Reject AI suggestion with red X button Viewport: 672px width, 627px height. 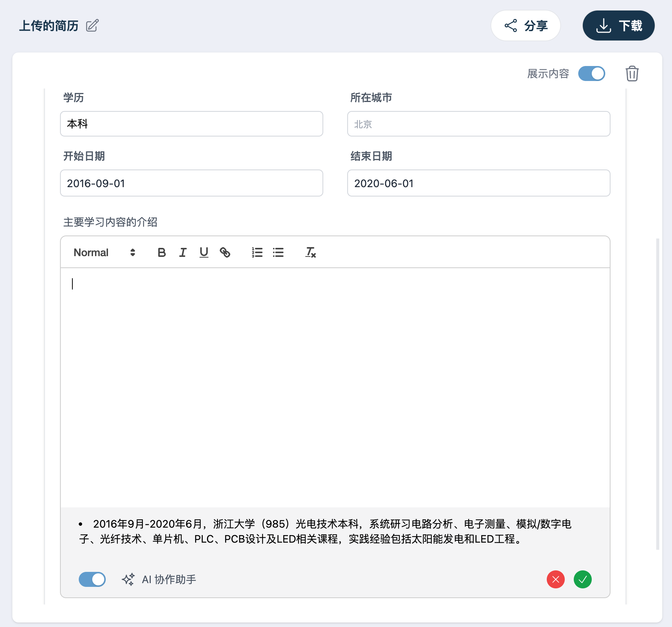point(555,579)
